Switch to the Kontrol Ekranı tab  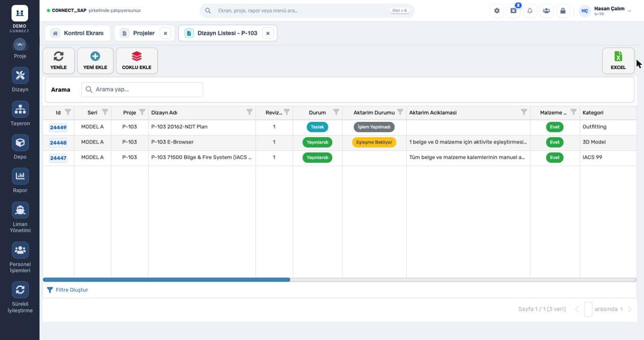point(78,33)
